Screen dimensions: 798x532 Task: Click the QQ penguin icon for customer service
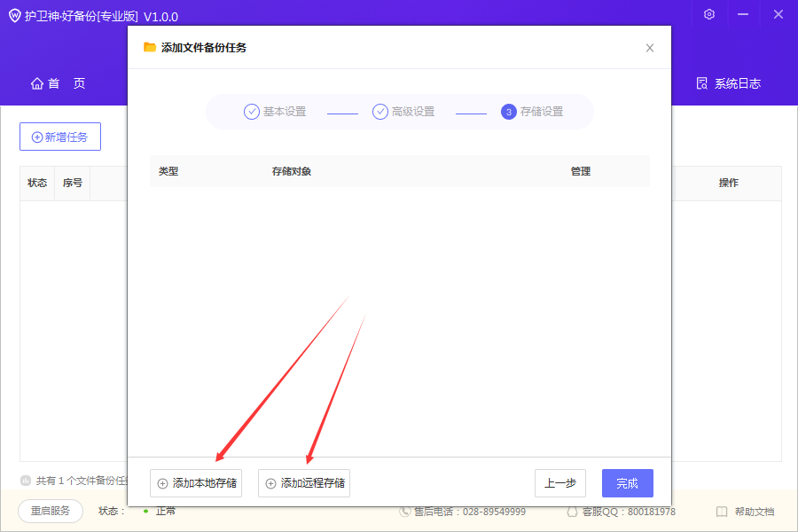point(573,512)
